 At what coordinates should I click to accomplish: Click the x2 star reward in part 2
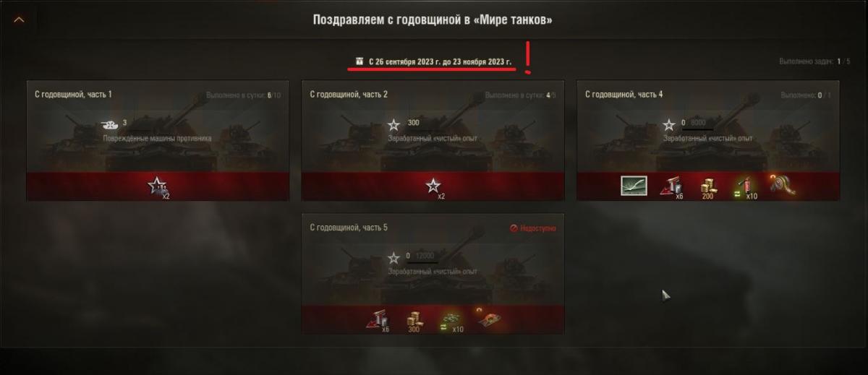coord(433,187)
